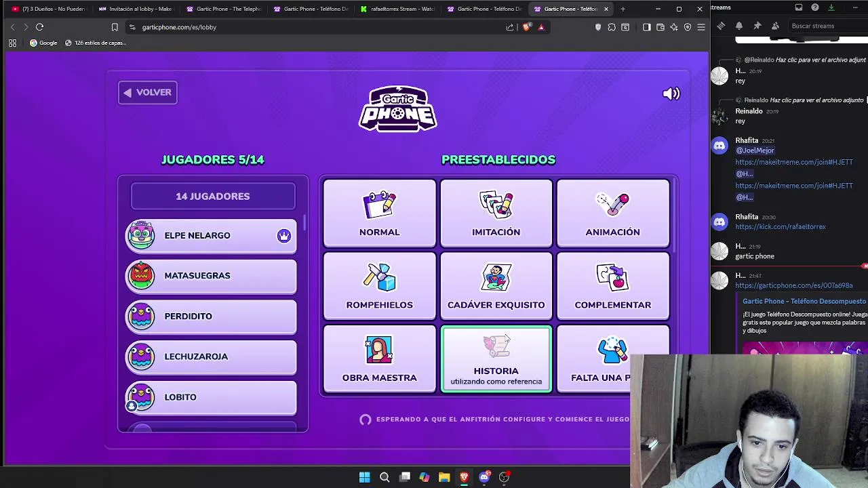Go back with the Volver button

pyautogui.click(x=148, y=93)
